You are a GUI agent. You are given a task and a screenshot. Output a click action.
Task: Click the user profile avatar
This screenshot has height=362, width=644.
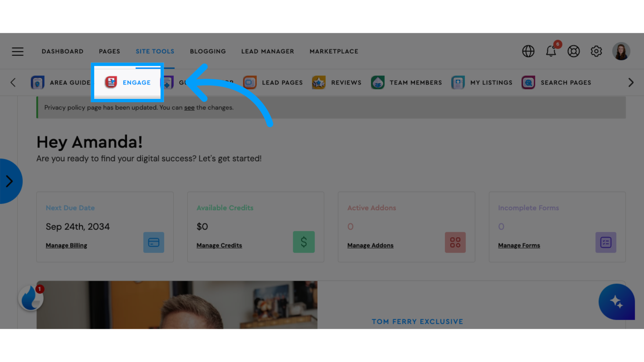[x=622, y=51]
